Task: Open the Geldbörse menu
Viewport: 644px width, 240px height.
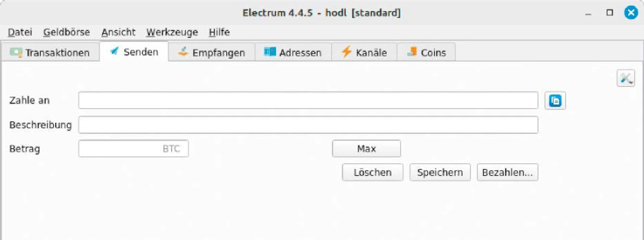Action: pyautogui.click(x=66, y=33)
